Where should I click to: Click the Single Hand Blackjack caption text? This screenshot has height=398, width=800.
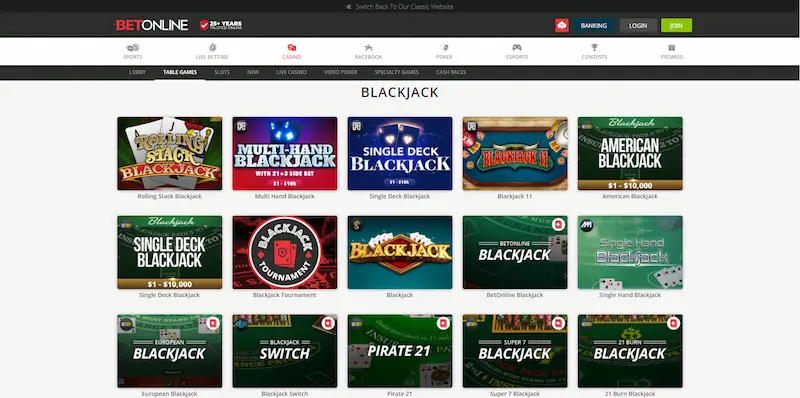(630, 295)
